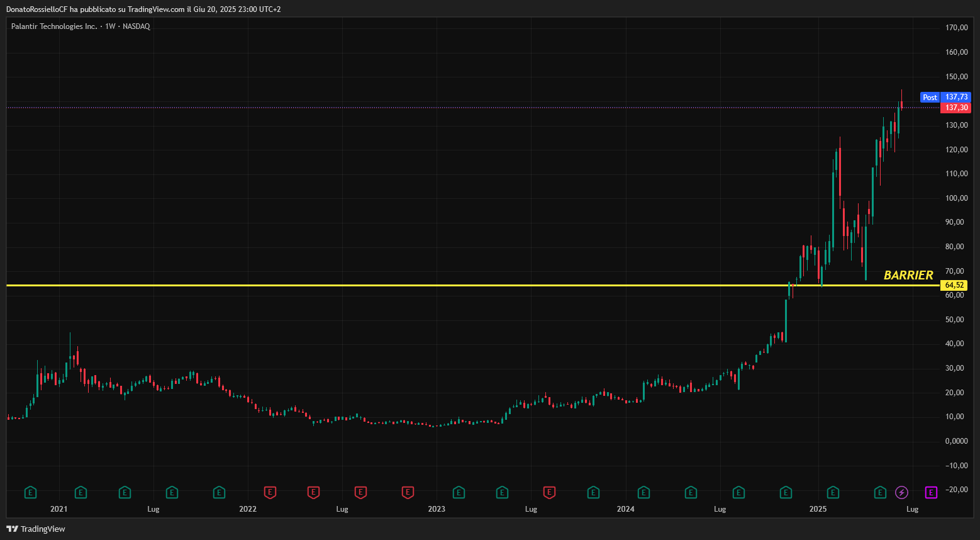Click the blue Post label

(x=930, y=98)
